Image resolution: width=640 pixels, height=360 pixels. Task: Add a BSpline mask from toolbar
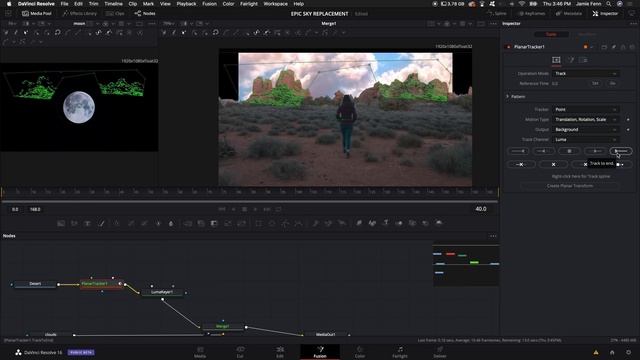pos(299,223)
